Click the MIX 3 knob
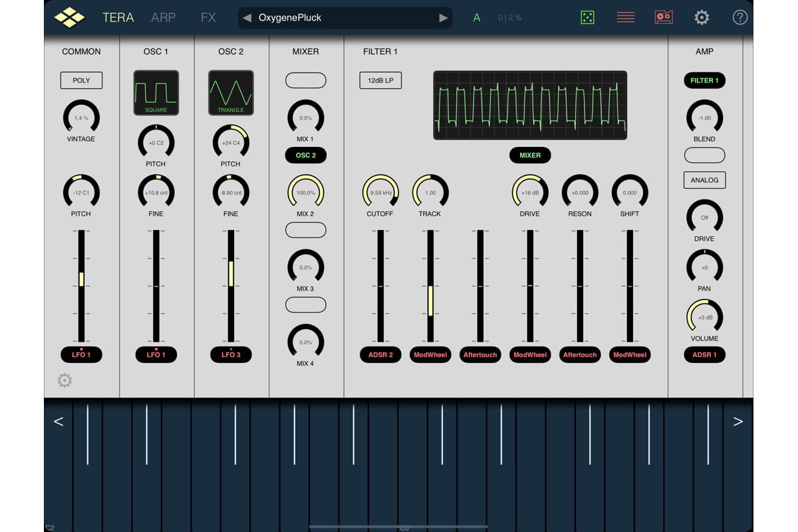Screen dimensions: 798x532 coord(306,267)
